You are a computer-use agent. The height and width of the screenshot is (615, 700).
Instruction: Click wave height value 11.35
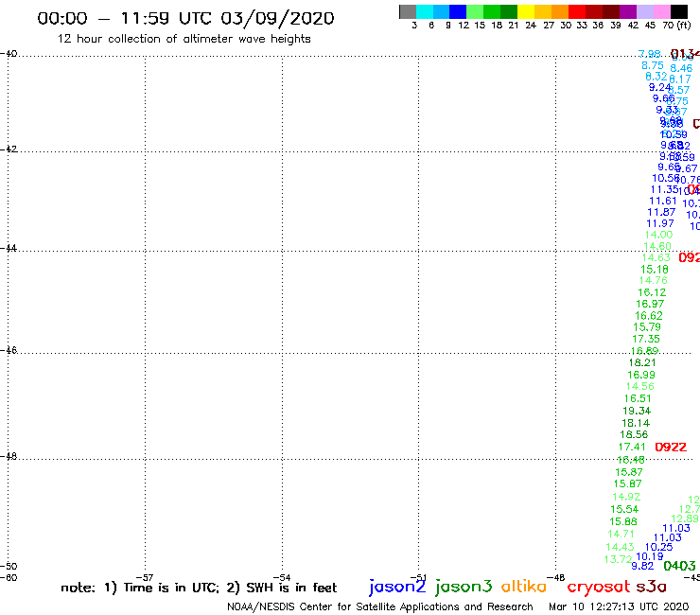(x=664, y=189)
